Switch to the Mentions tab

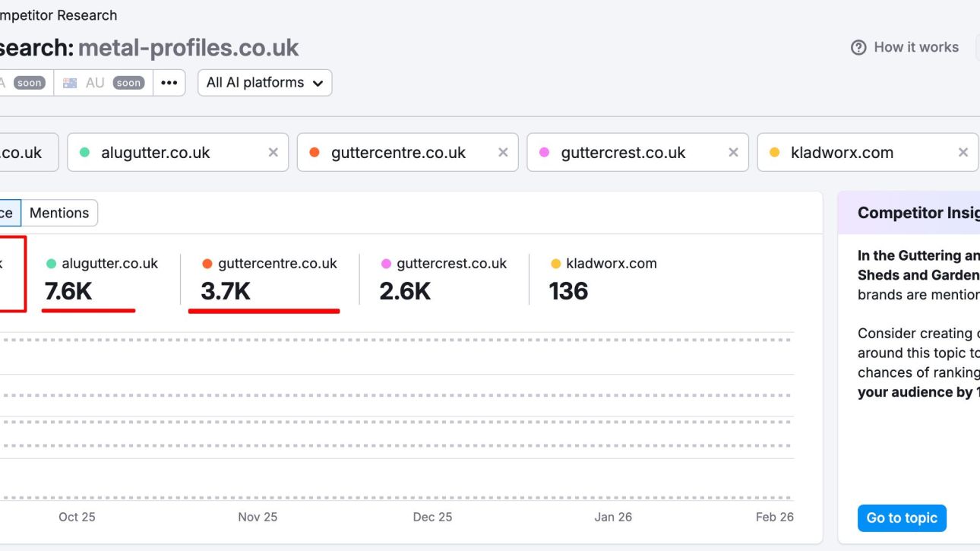[59, 214]
